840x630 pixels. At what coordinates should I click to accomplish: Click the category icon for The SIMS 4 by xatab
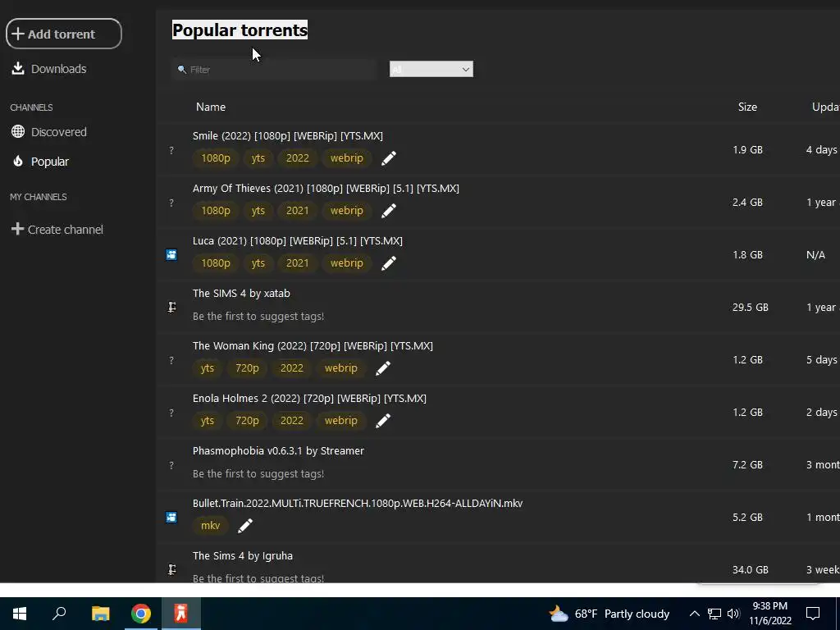[172, 307]
